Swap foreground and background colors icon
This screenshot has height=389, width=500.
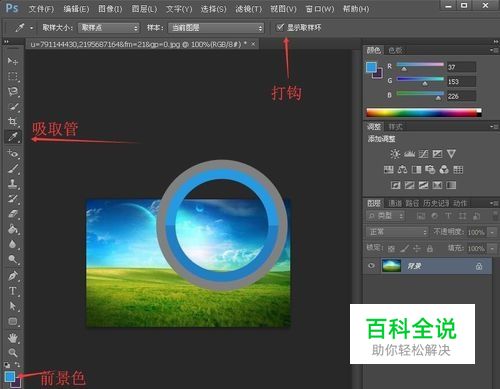pyautogui.click(x=17, y=364)
